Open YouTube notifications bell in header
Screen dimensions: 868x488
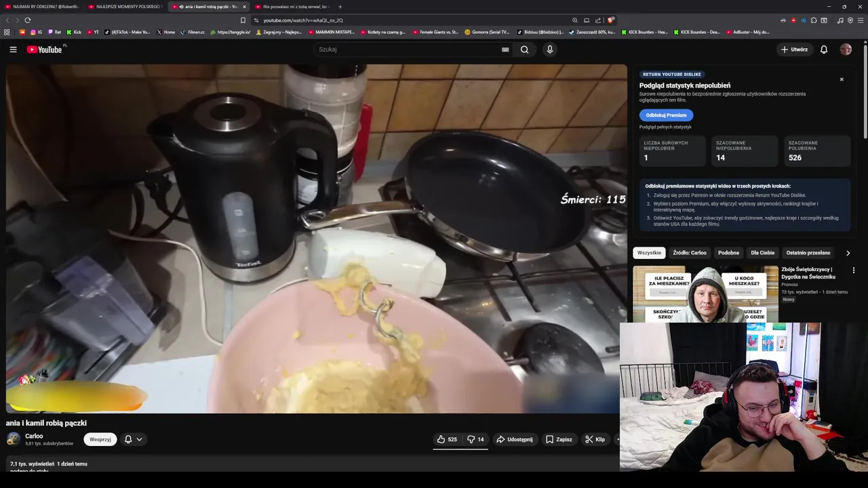tap(824, 49)
